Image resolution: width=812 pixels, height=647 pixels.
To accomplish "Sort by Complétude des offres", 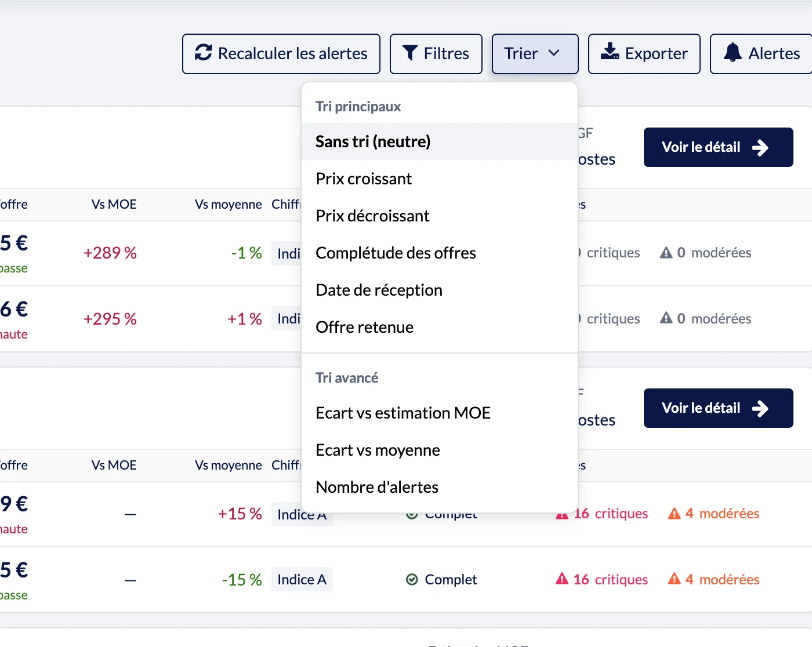I will [x=440, y=253].
